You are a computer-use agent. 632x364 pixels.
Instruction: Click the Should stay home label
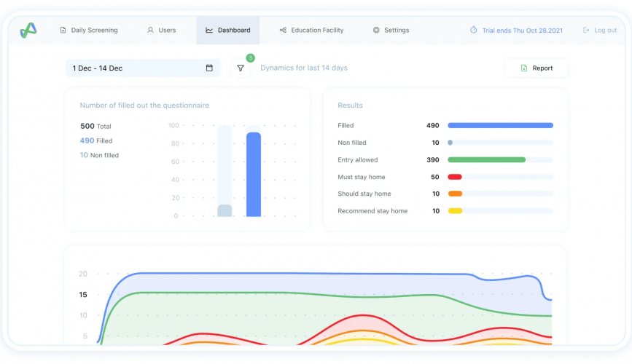364,194
